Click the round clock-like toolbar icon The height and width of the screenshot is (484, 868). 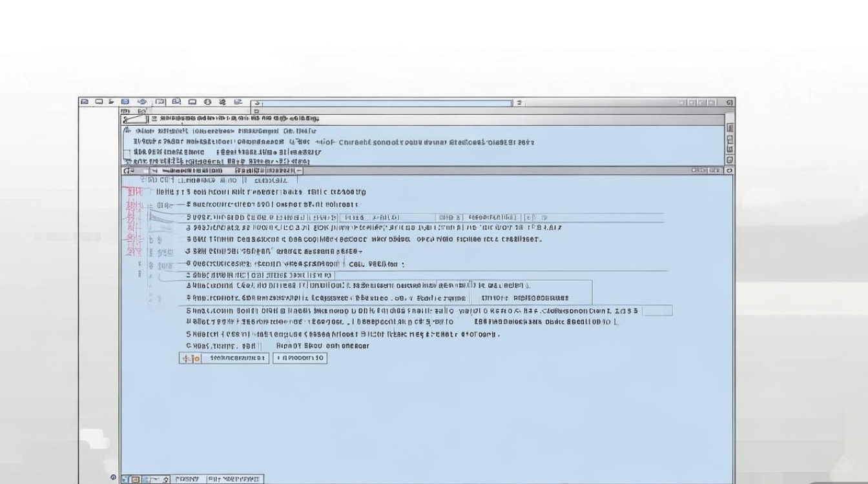coord(207,102)
